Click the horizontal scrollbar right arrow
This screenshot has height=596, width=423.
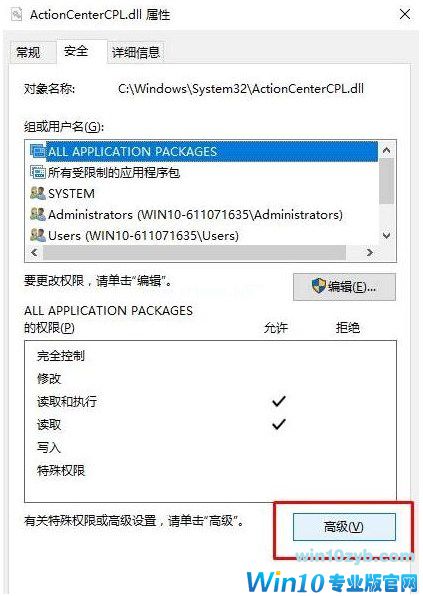(369, 252)
